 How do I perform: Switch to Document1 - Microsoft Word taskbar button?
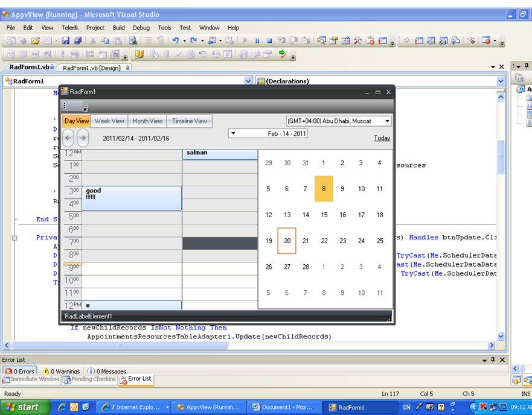pyautogui.click(x=284, y=407)
